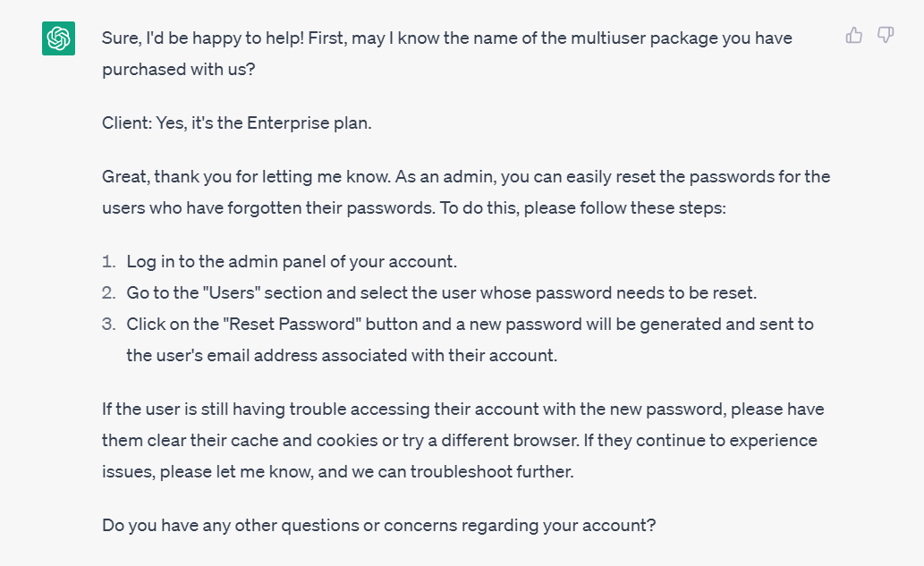The width and height of the screenshot is (924, 566).
Task: Click the line 'issues, please let me know'
Action: click(337, 472)
